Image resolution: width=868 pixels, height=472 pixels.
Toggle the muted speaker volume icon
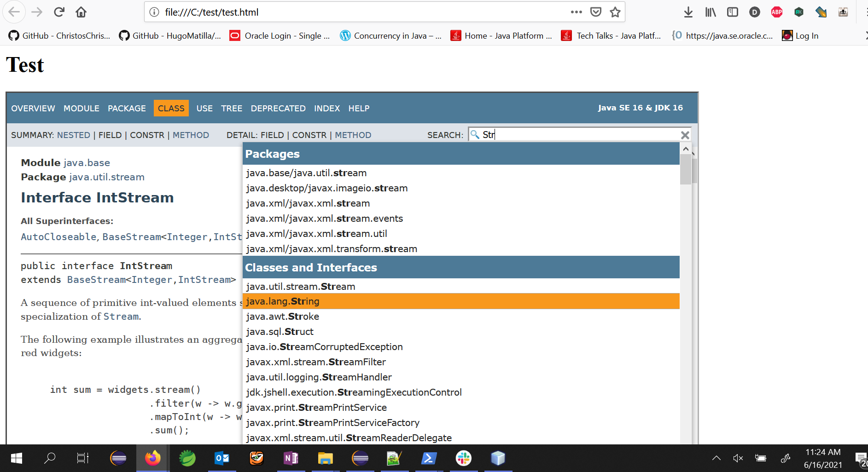pos(738,458)
